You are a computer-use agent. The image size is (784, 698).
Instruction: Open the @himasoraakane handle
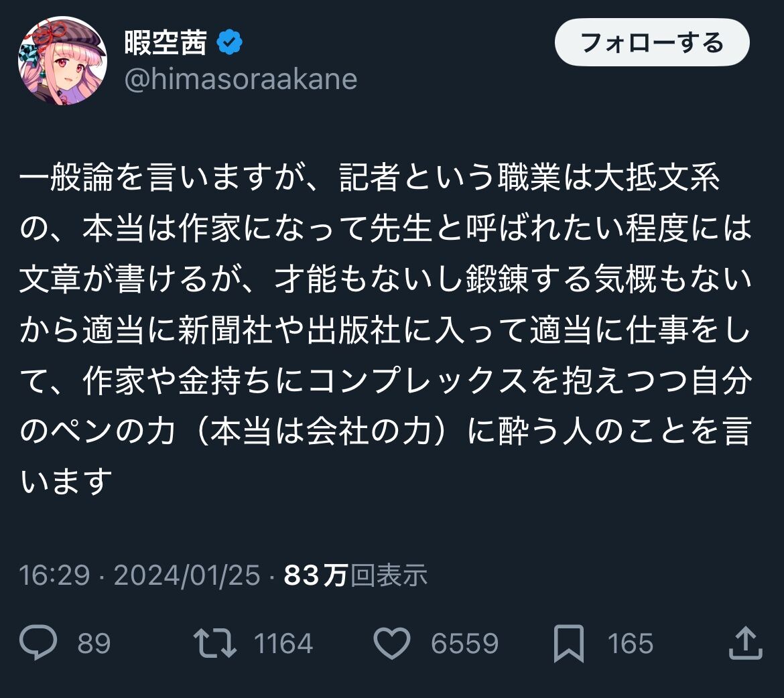(241, 80)
